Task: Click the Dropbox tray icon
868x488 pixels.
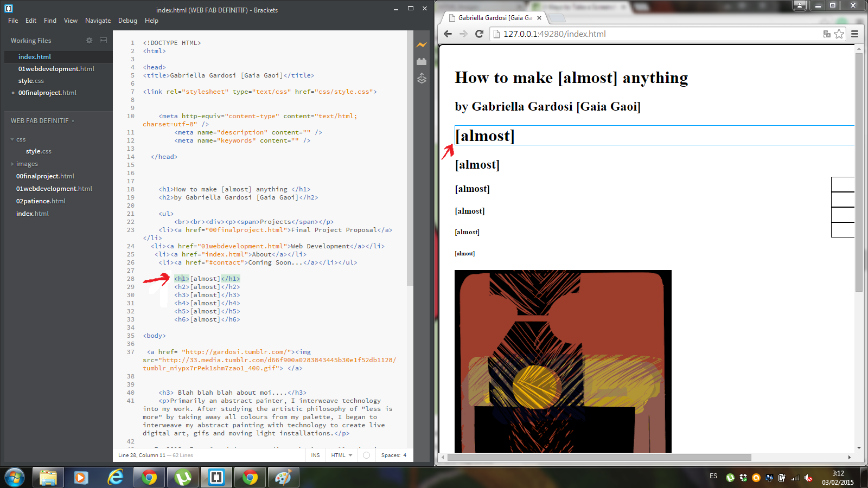Action: click(x=743, y=478)
